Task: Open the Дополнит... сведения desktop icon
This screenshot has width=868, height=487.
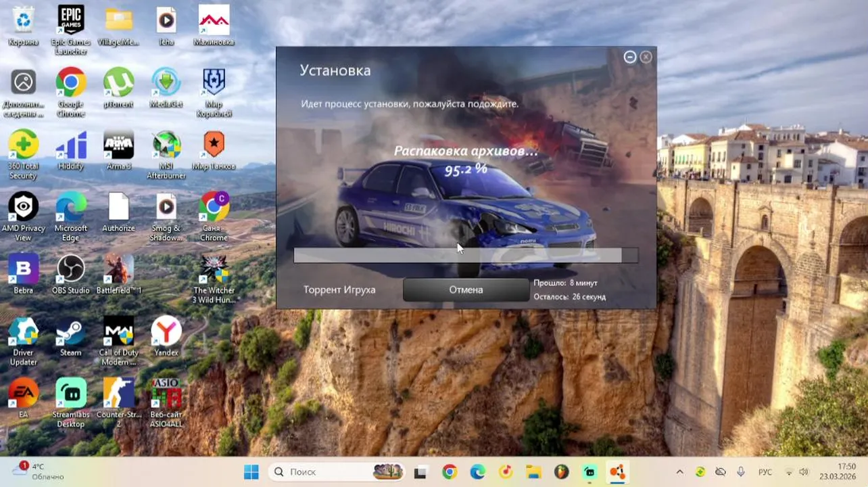Action: point(23,92)
